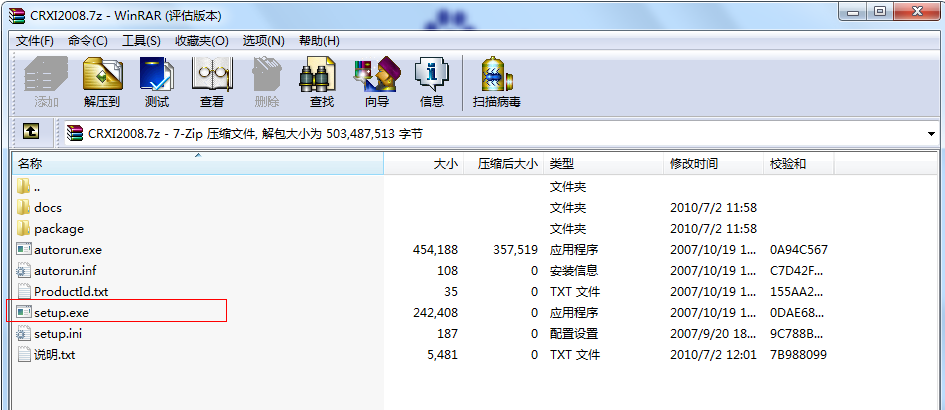Viewport: 945px width, 410px height.
Task: Click archive icon in the address bar
Action: [75, 133]
